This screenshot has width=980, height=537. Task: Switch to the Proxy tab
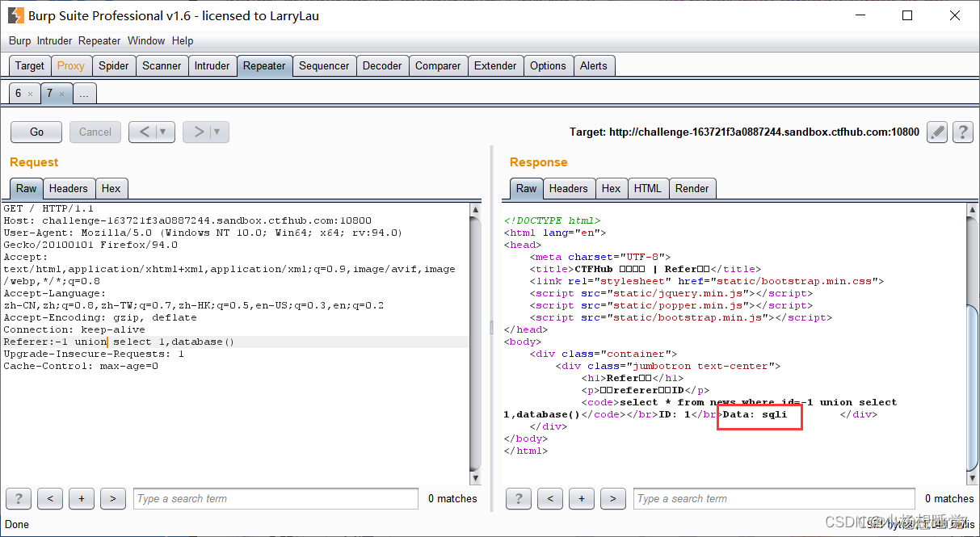pos(71,65)
